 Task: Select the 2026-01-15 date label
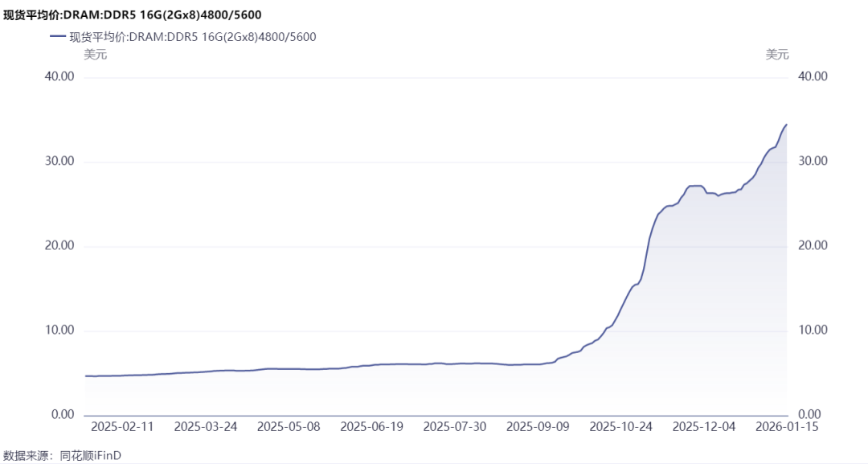tap(787, 427)
